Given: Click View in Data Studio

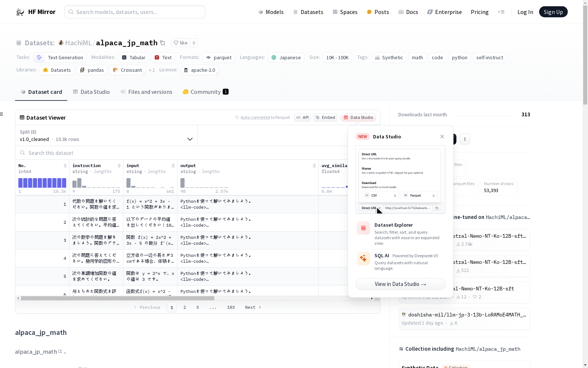Looking at the screenshot, I should 400,284.
